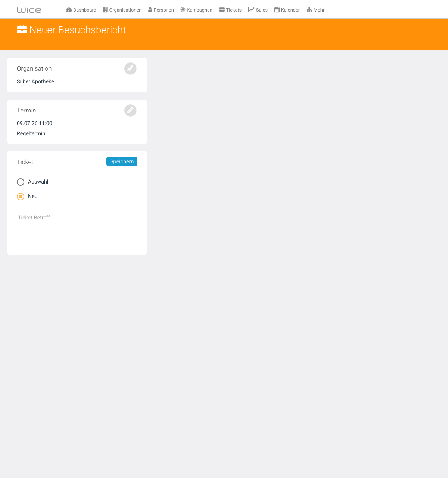Click briefcase icon beside Neuer Besuchsbericht
The width and height of the screenshot is (448, 478).
click(22, 29)
